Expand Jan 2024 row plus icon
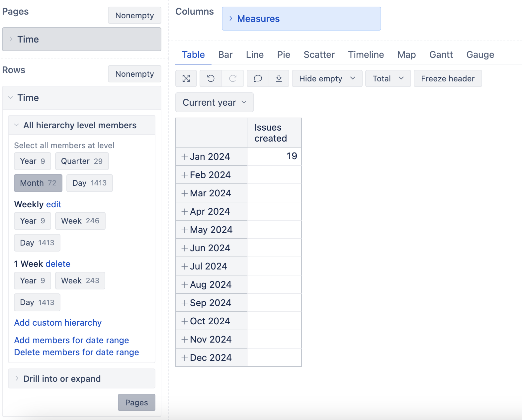Screen dimensions: 522x420 185,157
